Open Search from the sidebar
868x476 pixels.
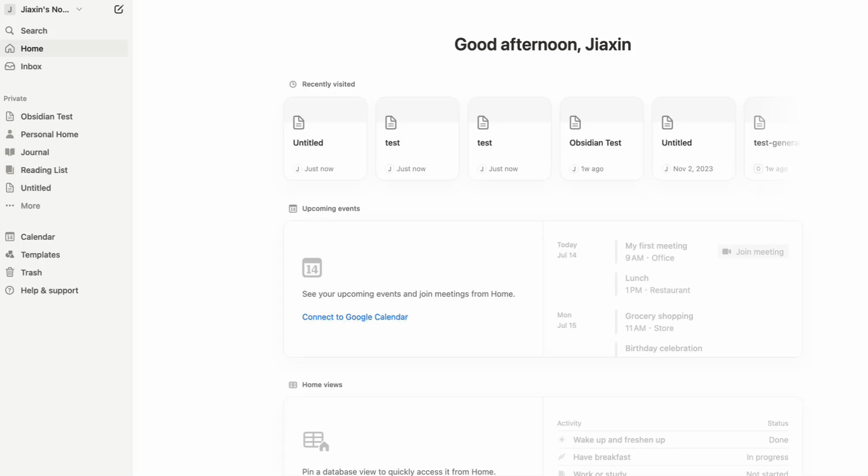coord(33,31)
